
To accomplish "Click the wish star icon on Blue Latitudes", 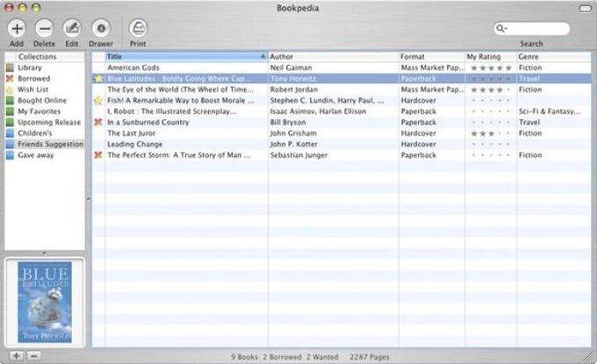I will point(98,79).
